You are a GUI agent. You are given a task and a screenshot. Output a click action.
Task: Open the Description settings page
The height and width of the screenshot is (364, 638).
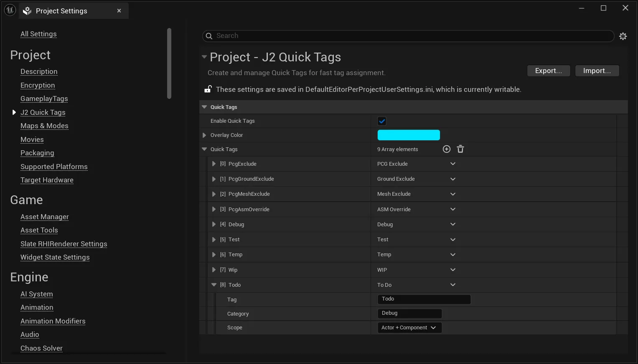tap(39, 71)
